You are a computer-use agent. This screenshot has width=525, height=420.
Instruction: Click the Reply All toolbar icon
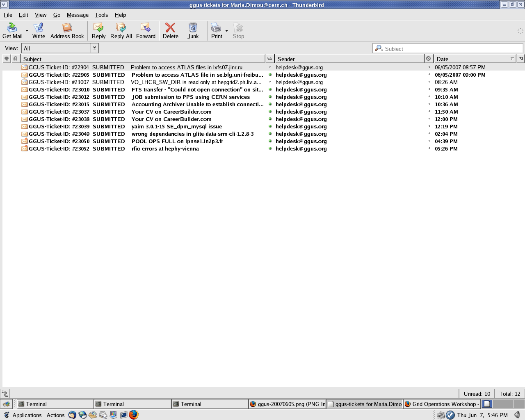pos(121,30)
